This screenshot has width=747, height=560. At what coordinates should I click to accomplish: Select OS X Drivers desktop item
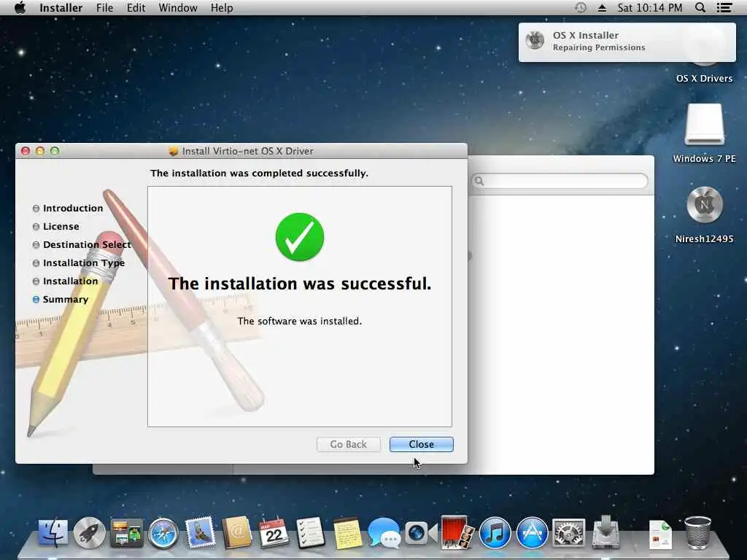(x=704, y=78)
